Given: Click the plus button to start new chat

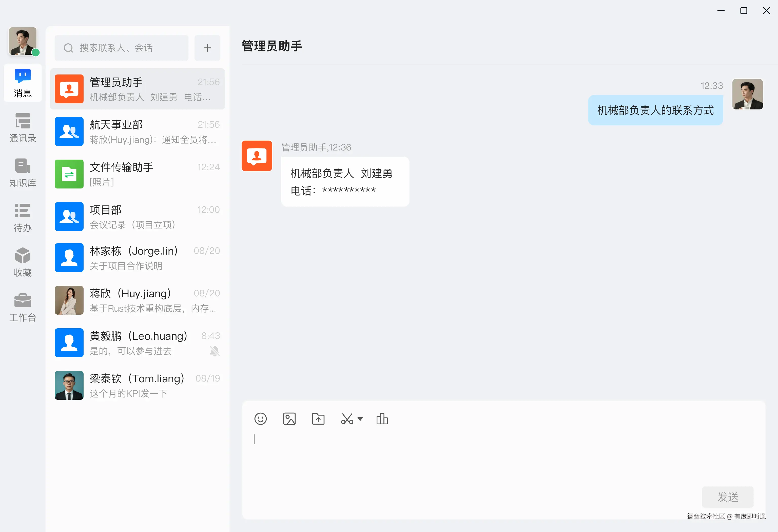Looking at the screenshot, I should coord(207,48).
